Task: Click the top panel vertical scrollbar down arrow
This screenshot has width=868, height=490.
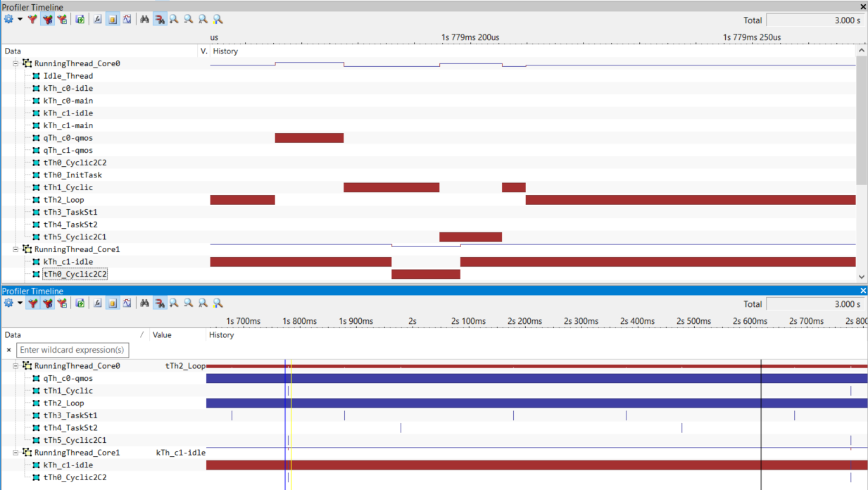Action: tap(861, 277)
